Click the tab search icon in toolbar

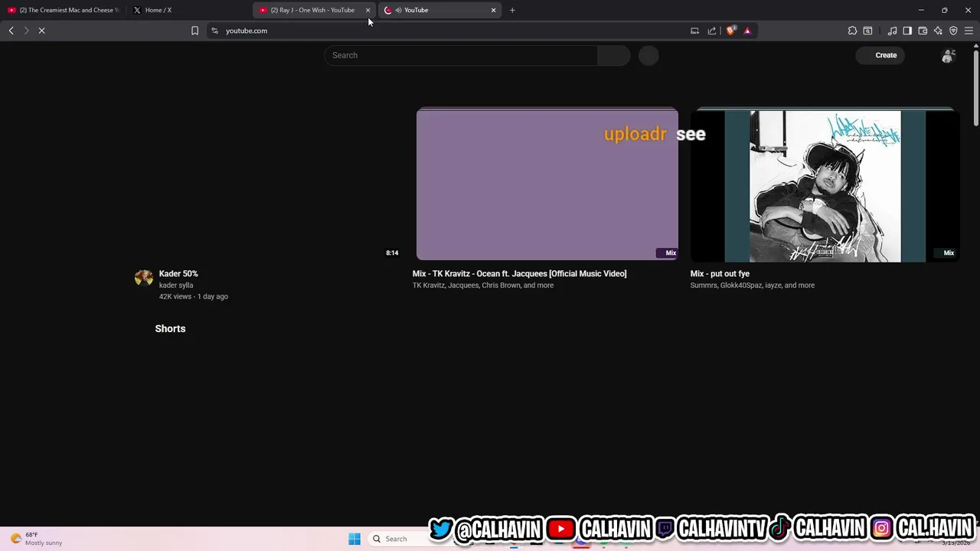[x=867, y=31]
